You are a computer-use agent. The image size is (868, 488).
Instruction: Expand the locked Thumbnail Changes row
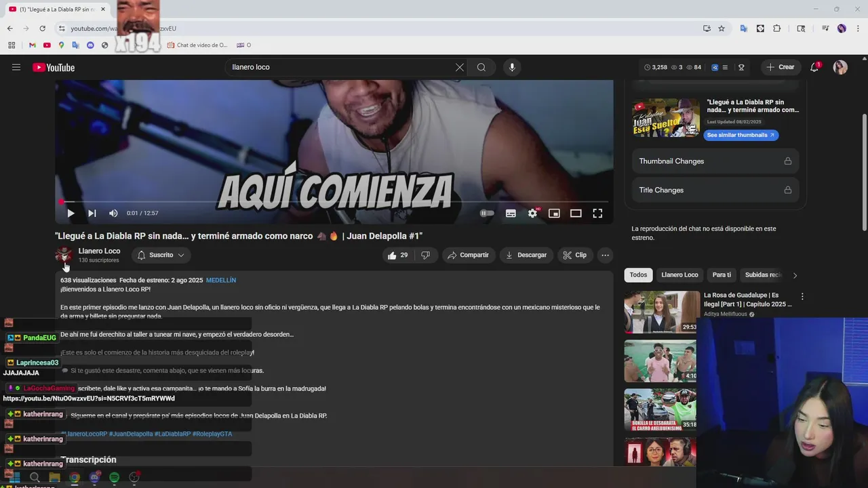point(715,161)
